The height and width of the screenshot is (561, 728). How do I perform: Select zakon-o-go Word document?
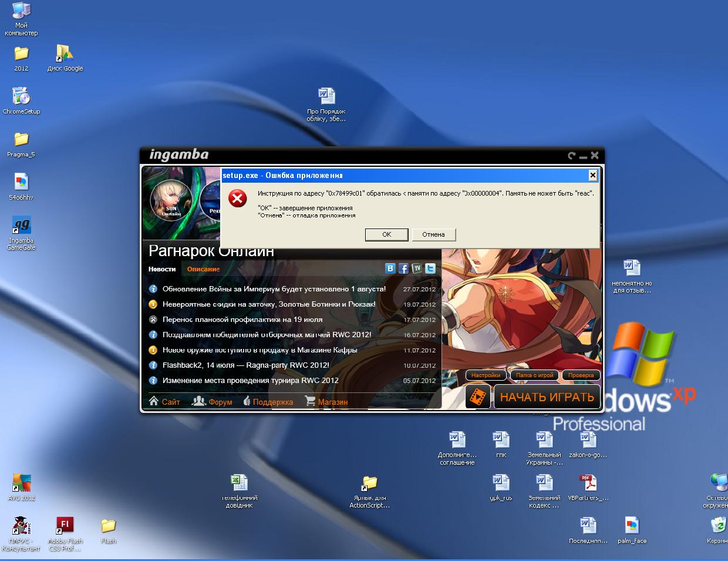[x=588, y=445]
